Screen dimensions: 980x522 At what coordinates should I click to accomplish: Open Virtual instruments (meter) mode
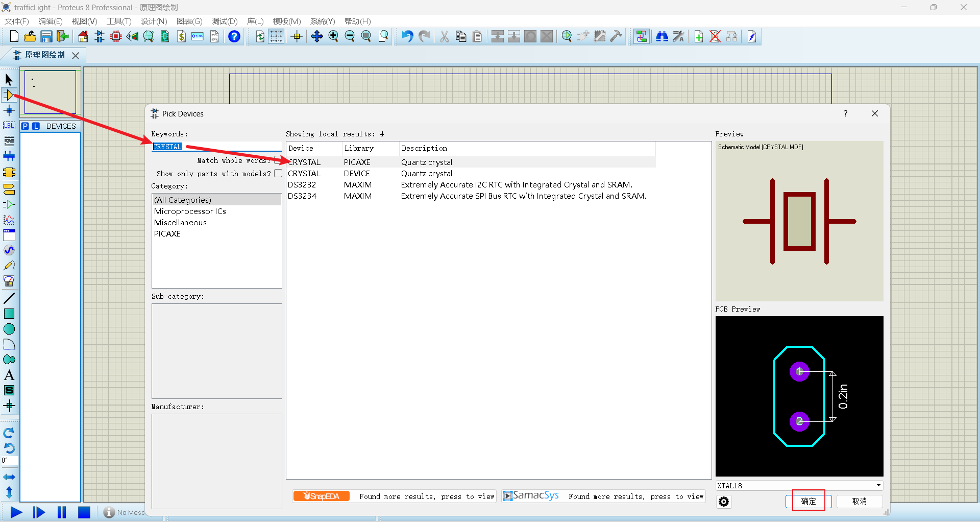coord(9,281)
